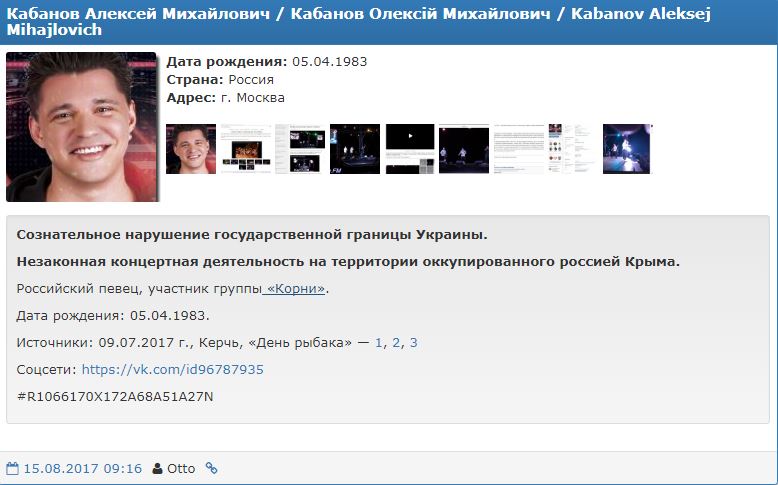
Task: Click the author name Otto
Action: pos(181,468)
